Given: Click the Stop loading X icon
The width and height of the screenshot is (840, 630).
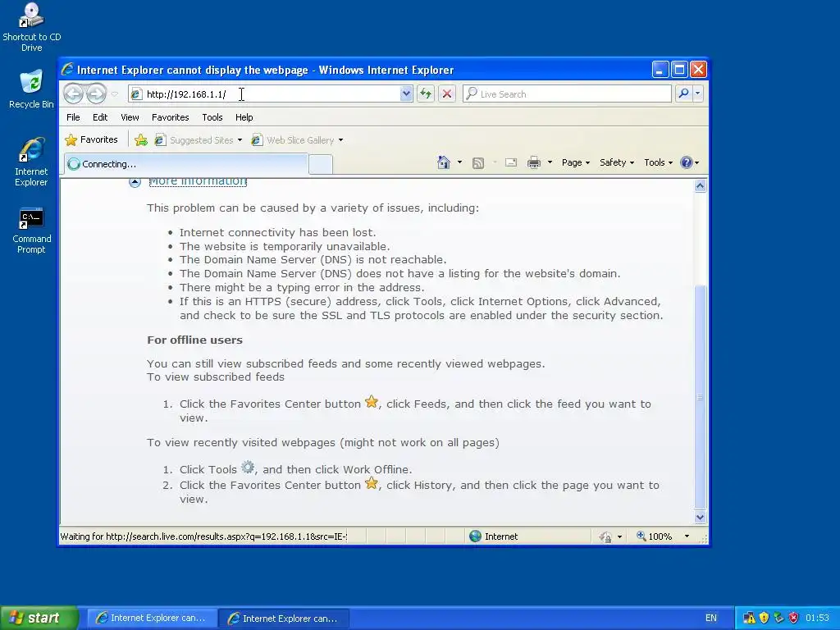Looking at the screenshot, I should click(x=447, y=94).
